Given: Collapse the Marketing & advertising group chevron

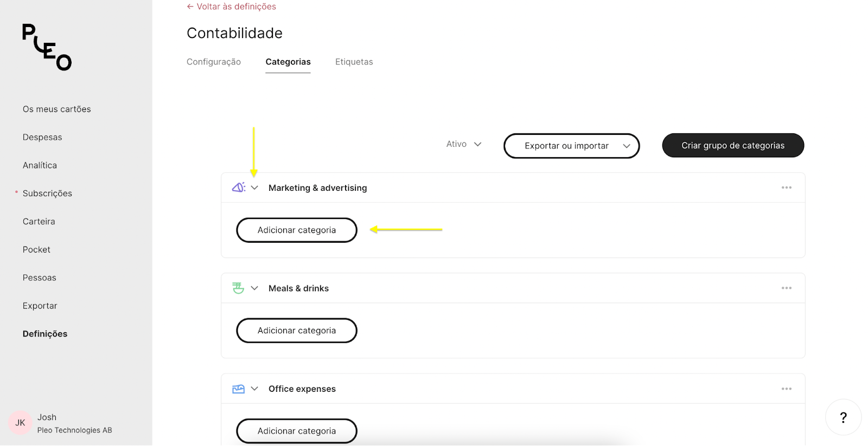Looking at the screenshot, I should [x=254, y=188].
